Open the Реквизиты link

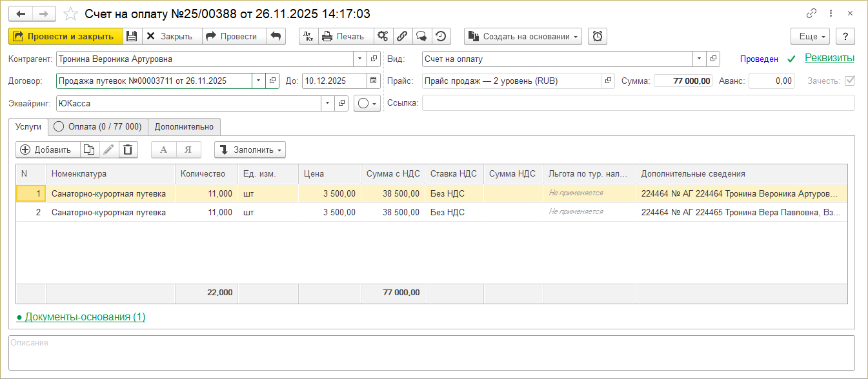click(829, 58)
